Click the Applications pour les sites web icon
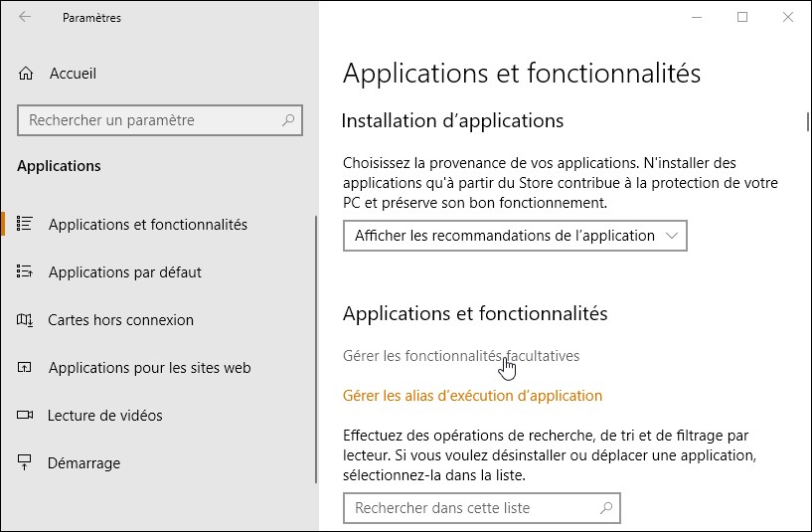This screenshot has width=812, height=532. coord(26,368)
